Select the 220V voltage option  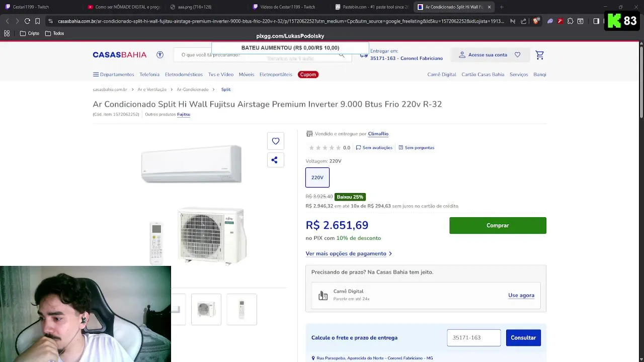(x=317, y=177)
